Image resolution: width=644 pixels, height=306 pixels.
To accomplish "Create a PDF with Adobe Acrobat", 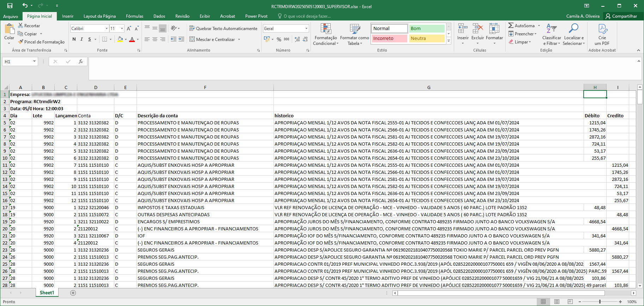I will 602,34.
